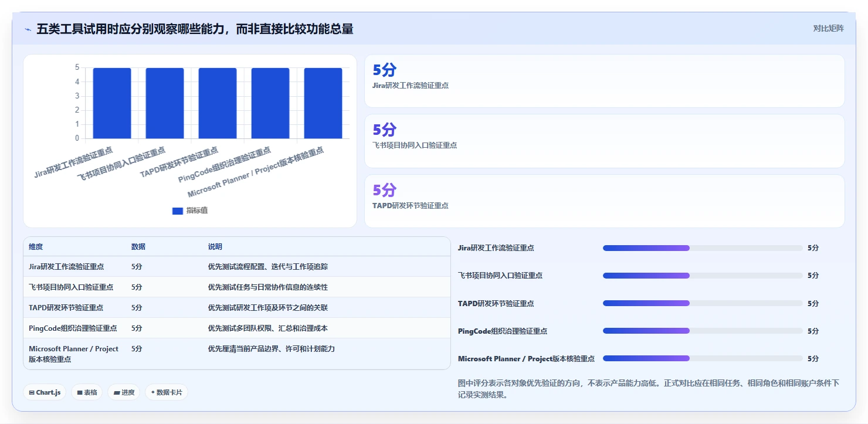The image size is (868, 424).
Task: Click the y-axis tick 5 on the chart
Action: [x=77, y=67]
